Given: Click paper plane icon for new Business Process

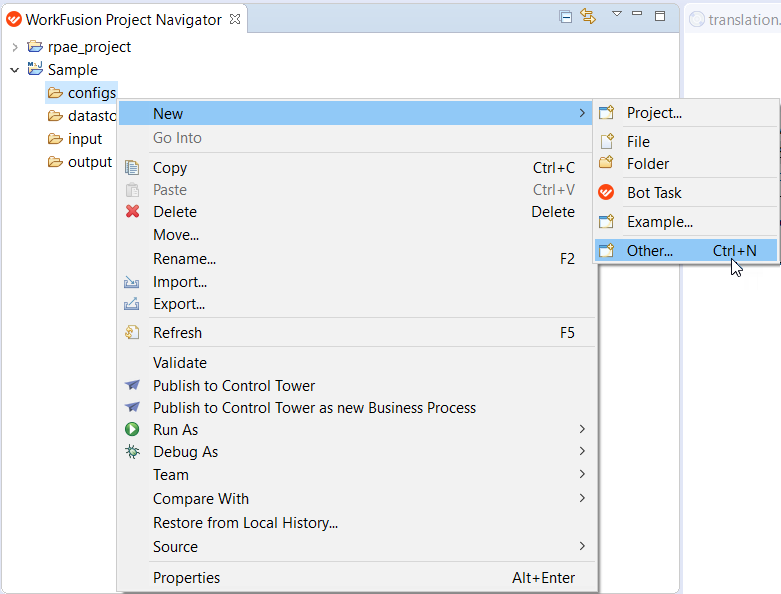Looking at the screenshot, I should pos(132,407).
